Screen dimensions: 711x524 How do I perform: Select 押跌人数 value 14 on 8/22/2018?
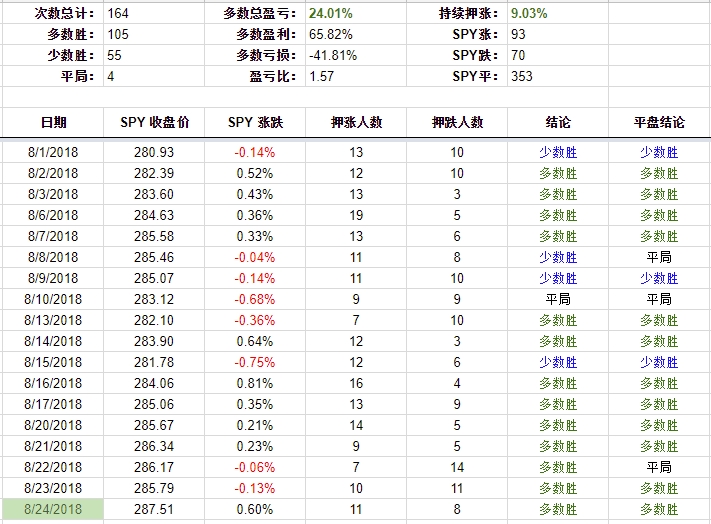tap(457, 467)
